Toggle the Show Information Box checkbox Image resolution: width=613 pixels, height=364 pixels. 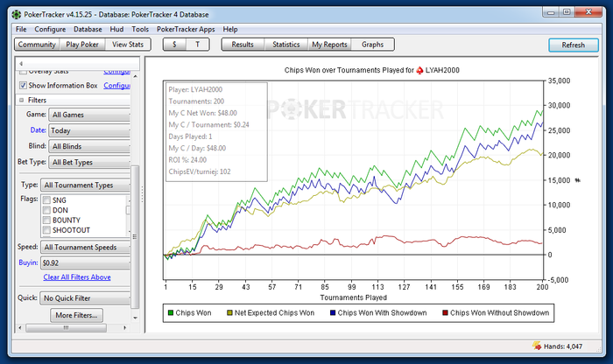pos(23,85)
